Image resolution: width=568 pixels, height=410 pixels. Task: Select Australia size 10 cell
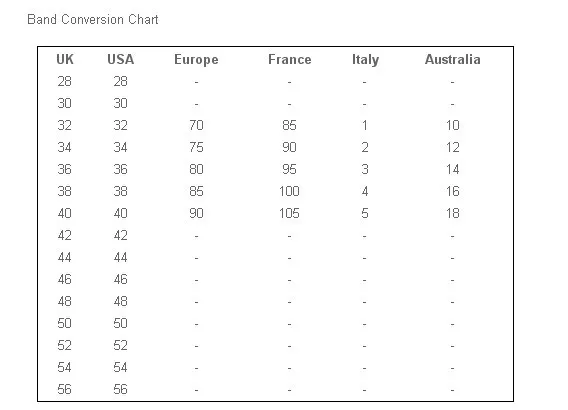click(453, 125)
